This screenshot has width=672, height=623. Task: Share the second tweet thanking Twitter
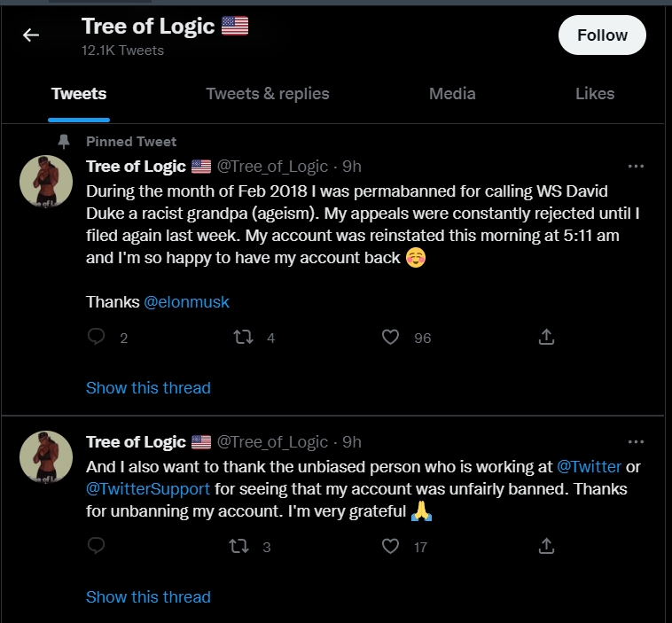coord(546,546)
